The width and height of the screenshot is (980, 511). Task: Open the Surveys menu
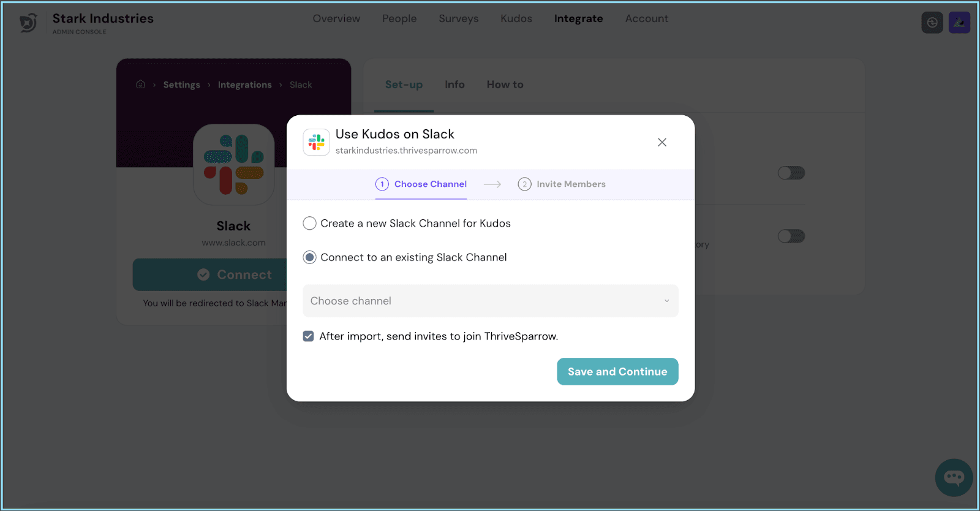[x=458, y=18]
